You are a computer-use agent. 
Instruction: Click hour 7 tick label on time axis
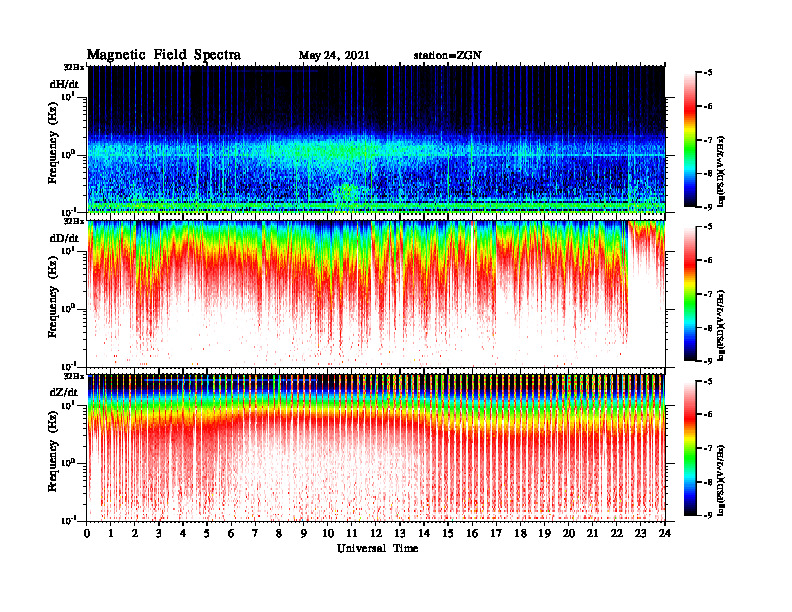coord(255,534)
